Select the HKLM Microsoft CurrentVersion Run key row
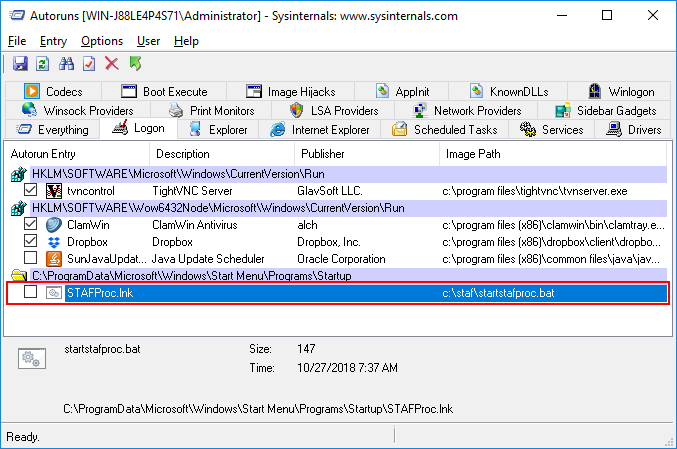The height and width of the screenshot is (449, 677). (338, 174)
